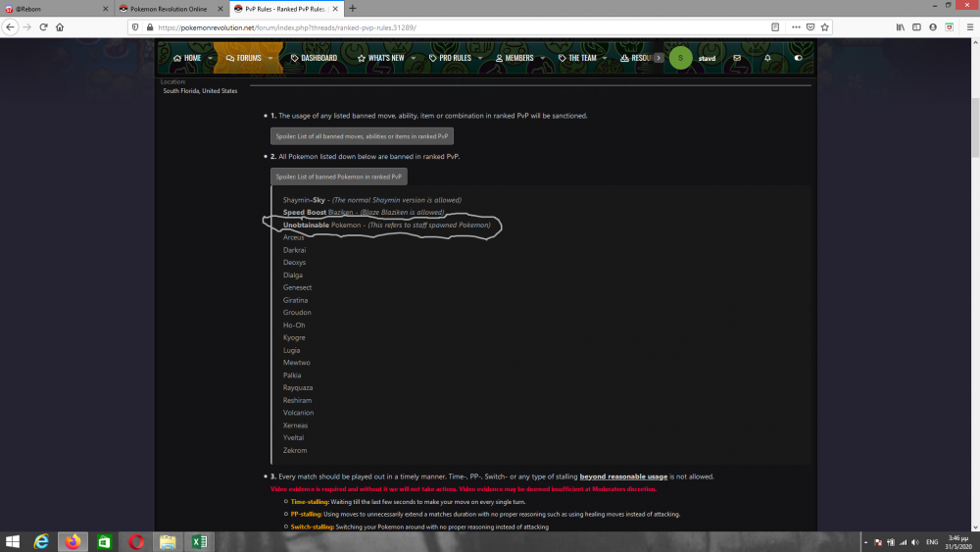
Task: Toggle spoiler list of banned moves
Action: [362, 136]
